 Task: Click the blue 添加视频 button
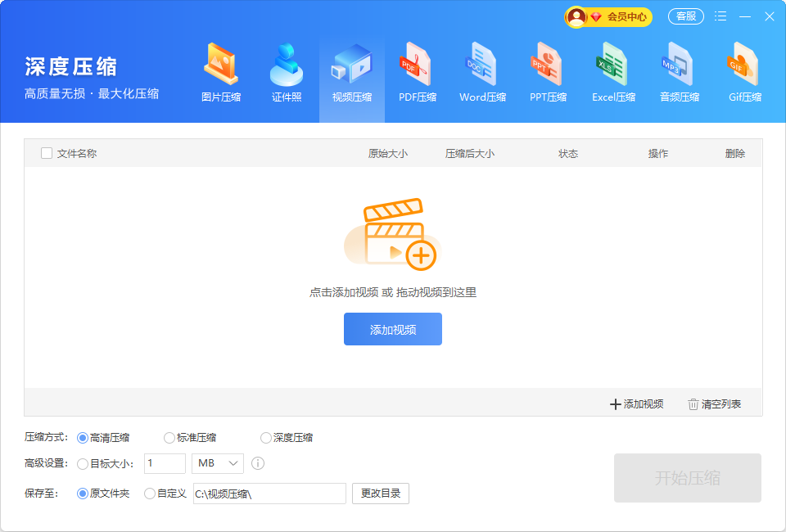pyautogui.click(x=393, y=329)
